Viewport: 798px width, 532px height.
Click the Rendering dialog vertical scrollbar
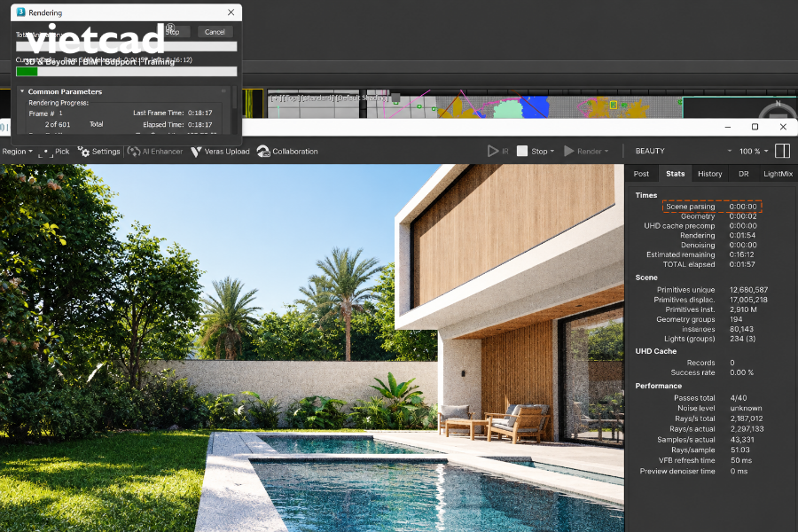(x=235, y=109)
